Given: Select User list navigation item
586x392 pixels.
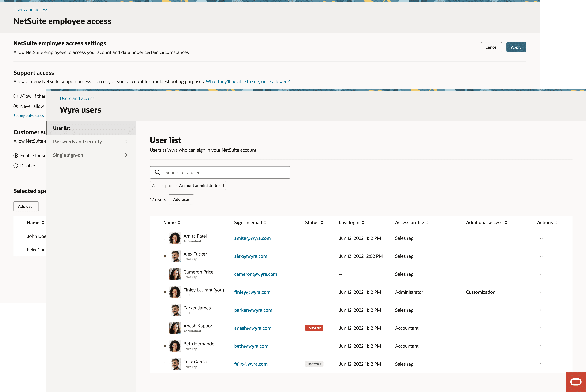Looking at the screenshot, I should click(x=62, y=128).
